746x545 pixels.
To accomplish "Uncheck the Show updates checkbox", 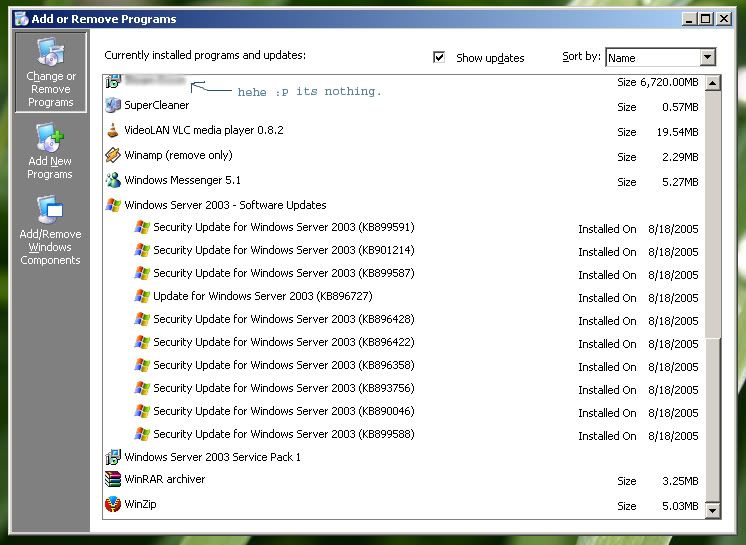I will click(439, 58).
